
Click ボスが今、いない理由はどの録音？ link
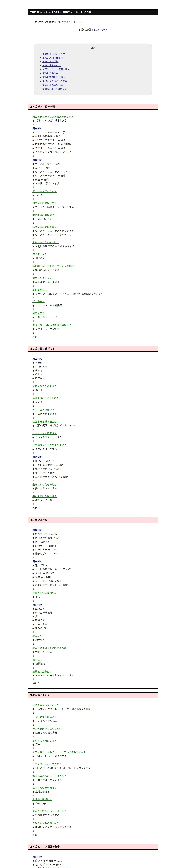52,325
